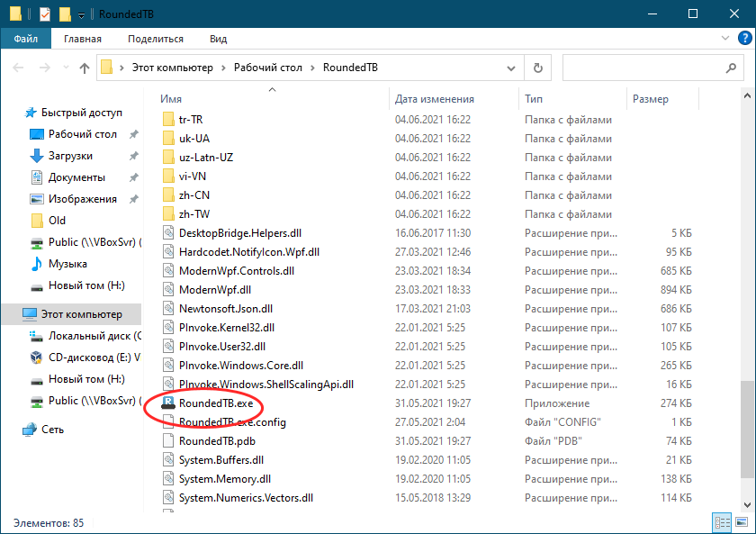756x534 pixels.
Task: Click Рабочий стол in the address breadcrumb
Action: click(x=267, y=68)
